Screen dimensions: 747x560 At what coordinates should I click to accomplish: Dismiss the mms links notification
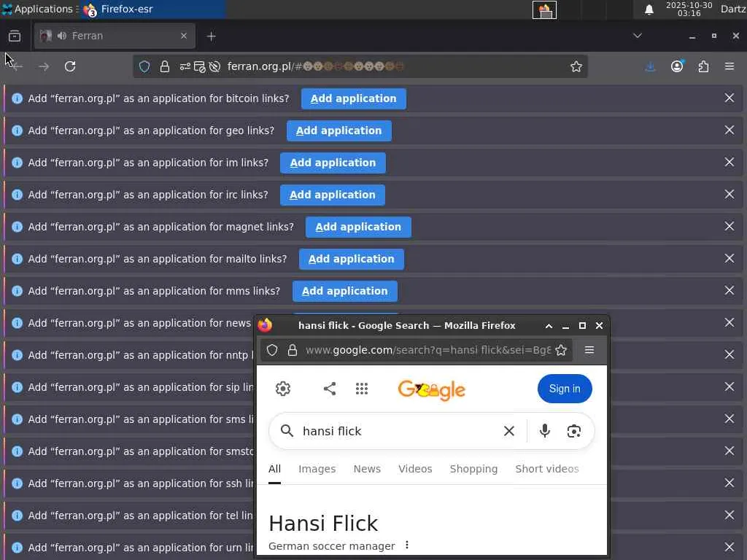(729, 290)
